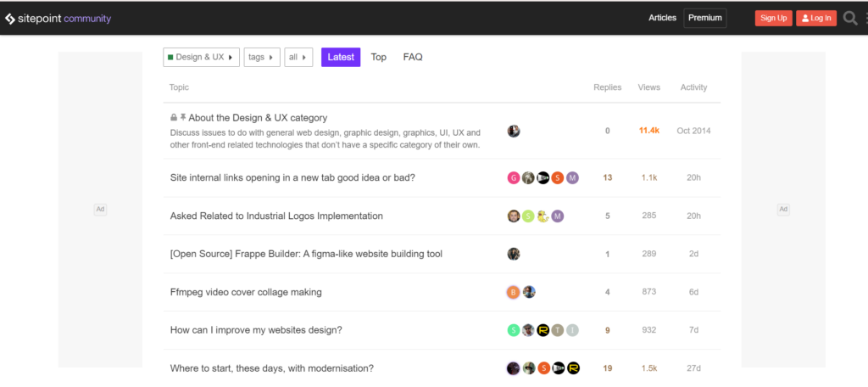868x387 pixels.
Task: Click the avatar beside About the Design & UX category
Action: (514, 131)
